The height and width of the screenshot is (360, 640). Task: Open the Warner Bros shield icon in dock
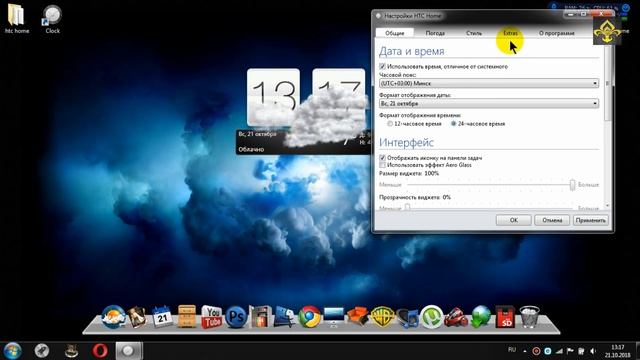(382, 317)
